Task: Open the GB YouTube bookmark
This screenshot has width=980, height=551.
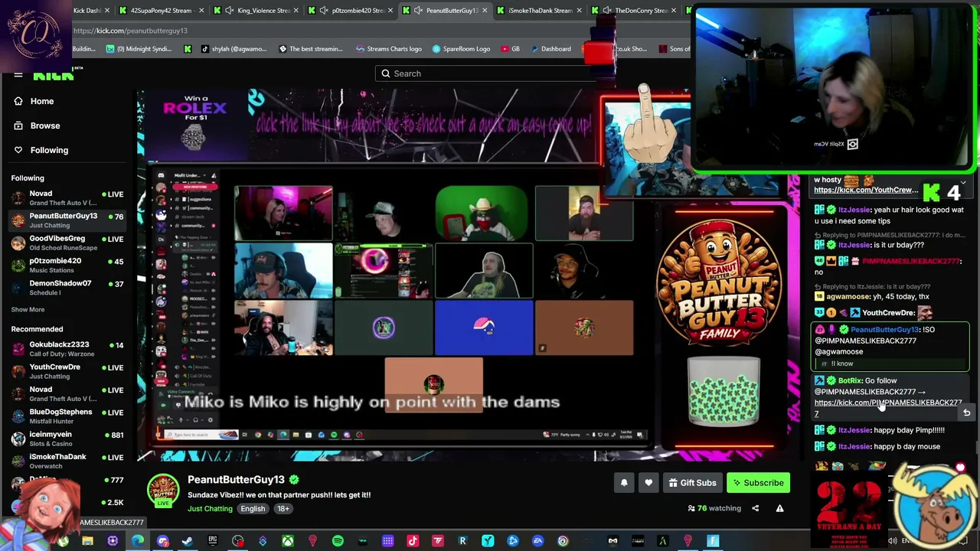Action: point(509,49)
